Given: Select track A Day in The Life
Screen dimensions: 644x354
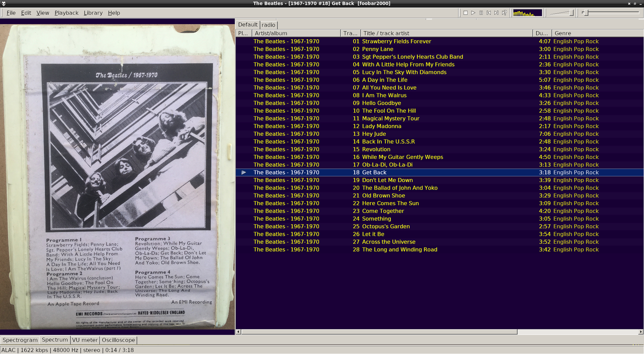Looking at the screenshot, I should (440, 80).
